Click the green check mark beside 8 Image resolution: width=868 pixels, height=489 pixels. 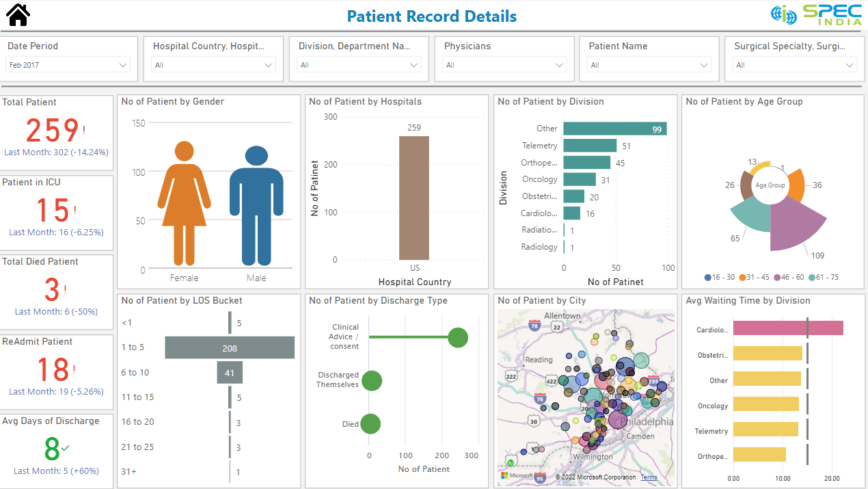66,449
